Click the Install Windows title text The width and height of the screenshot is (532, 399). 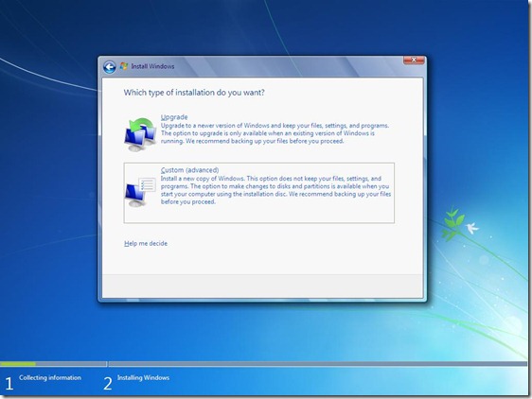pyautogui.click(x=152, y=66)
